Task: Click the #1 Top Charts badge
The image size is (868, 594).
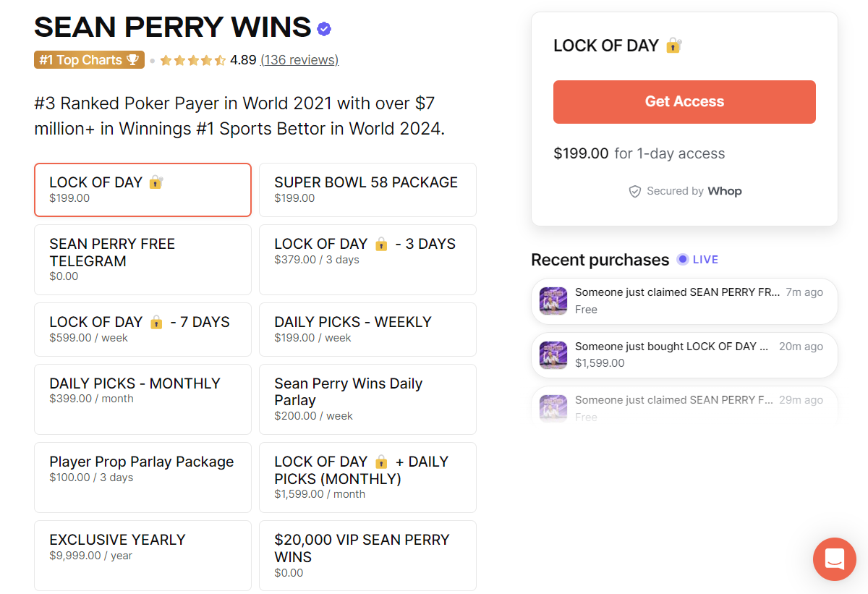Action: click(x=89, y=59)
